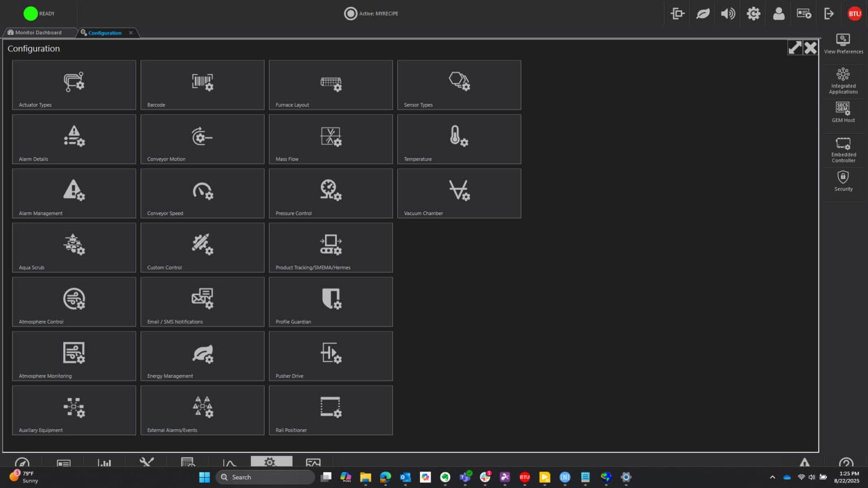Switch to the Monitor Dashboard tab
The image size is (868, 488).
click(x=38, y=33)
